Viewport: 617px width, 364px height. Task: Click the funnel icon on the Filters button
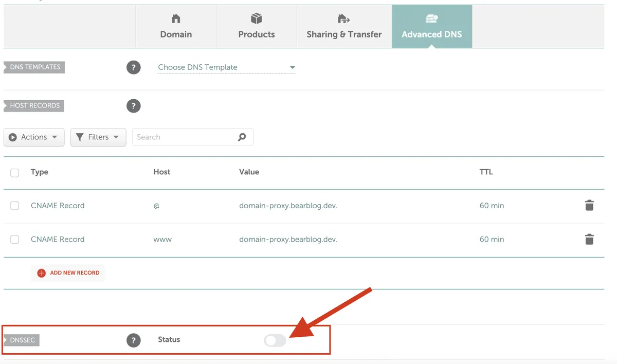80,137
